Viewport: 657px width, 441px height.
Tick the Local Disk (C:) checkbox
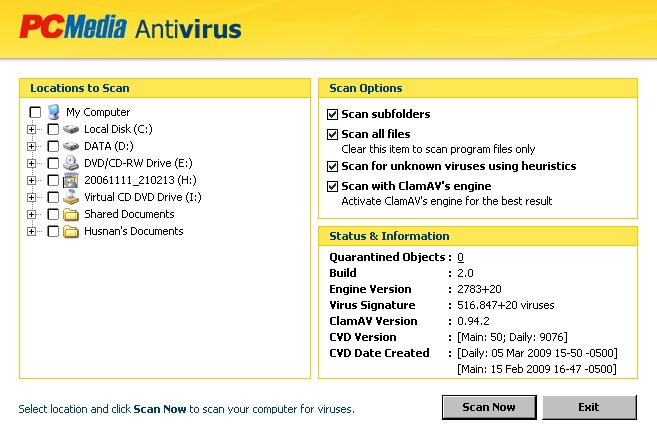[53, 129]
